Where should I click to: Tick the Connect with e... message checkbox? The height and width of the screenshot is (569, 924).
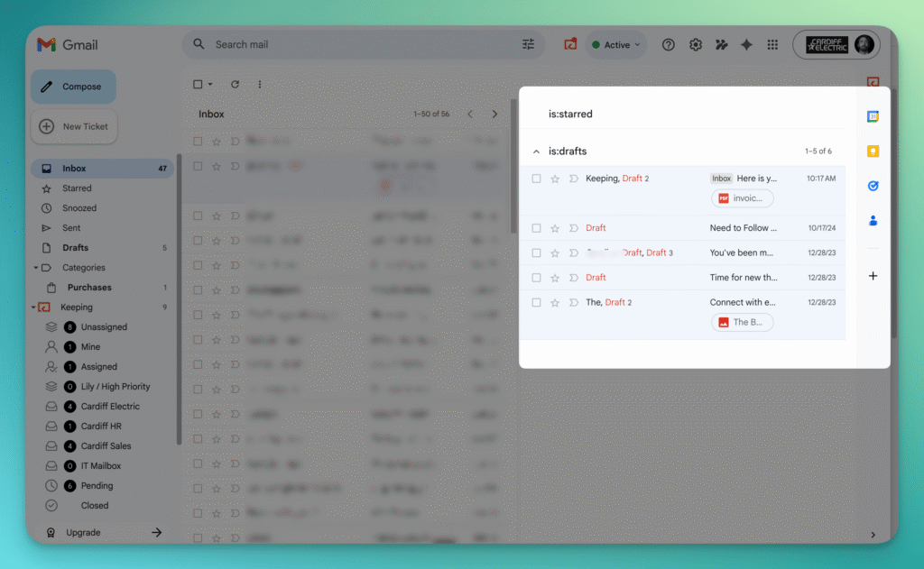point(536,303)
